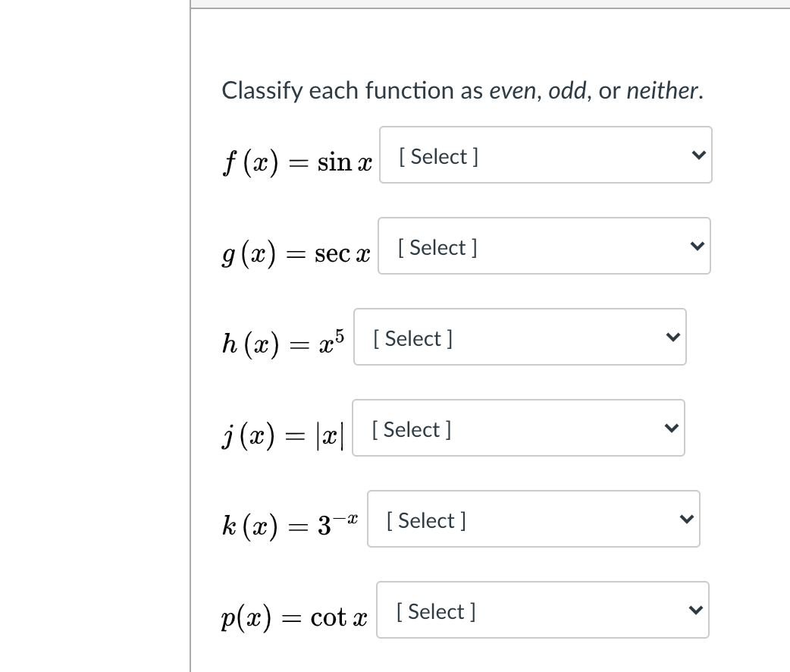790x672 pixels.
Task: Click the p(x) = cot x function label
Action: pyautogui.click(x=294, y=617)
